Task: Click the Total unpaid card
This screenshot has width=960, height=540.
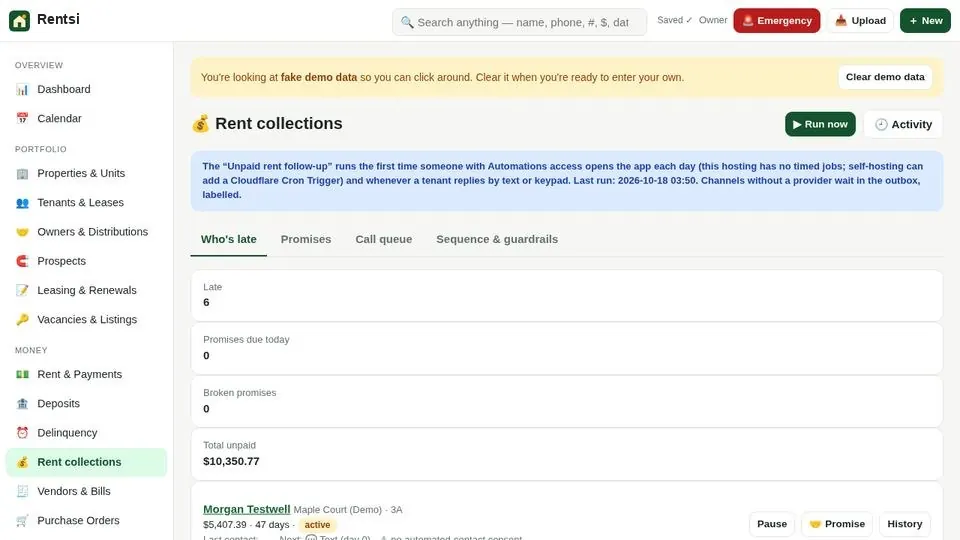Action: (567, 454)
